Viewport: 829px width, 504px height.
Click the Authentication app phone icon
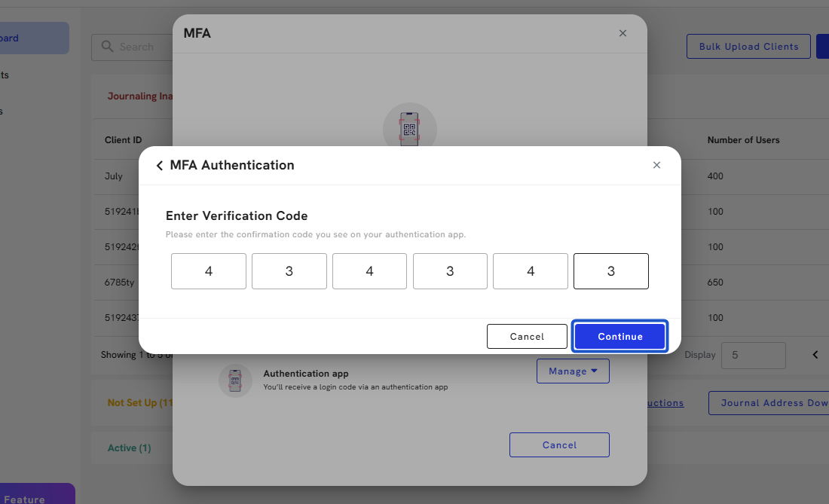(235, 380)
